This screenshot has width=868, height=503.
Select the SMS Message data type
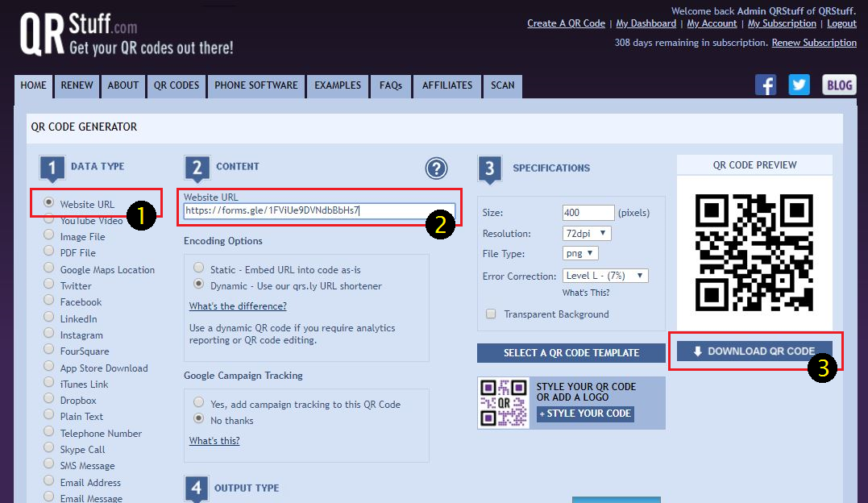(48, 464)
